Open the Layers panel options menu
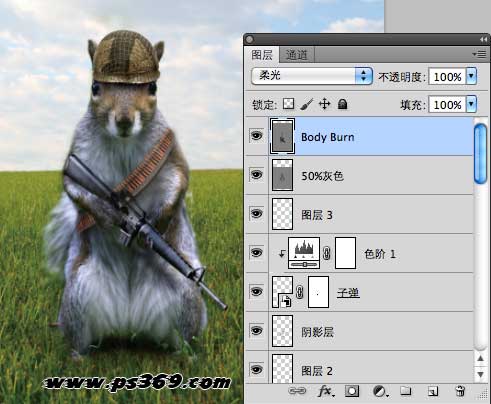This screenshot has width=491, height=404. tap(480, 54)
